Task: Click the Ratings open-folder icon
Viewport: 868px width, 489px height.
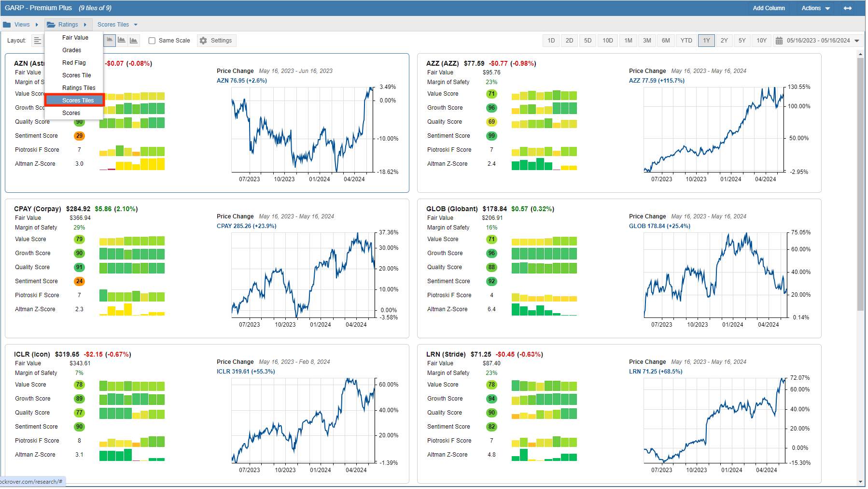Action: (51, 25)
